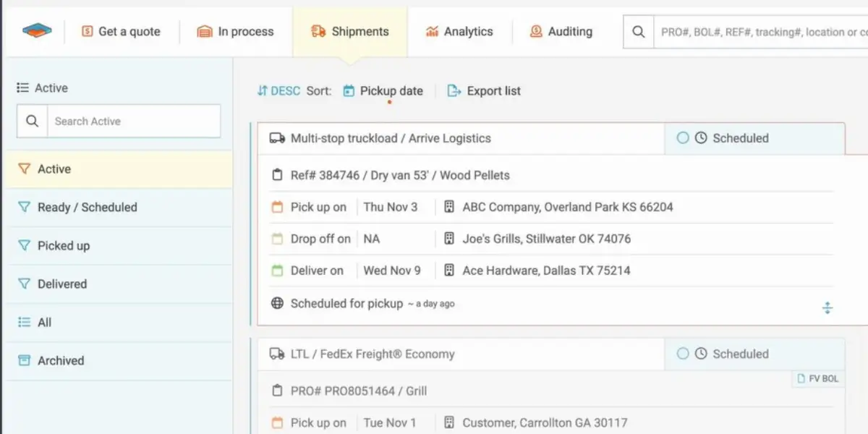Select the Shipments tab
Screen dimensions: 868x434
click(x=350, y=32)
